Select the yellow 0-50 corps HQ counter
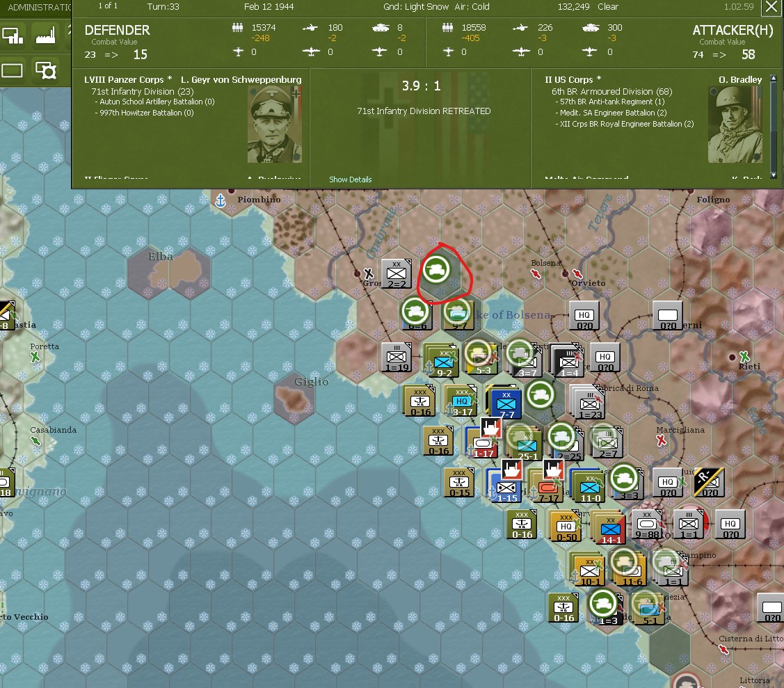784x688 pixels. (x=566, y=527)
